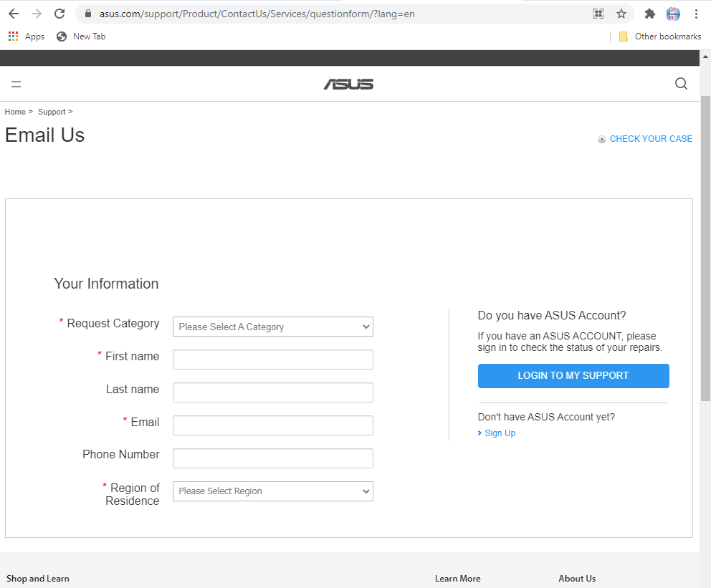This screenshot has height=588, width=711.
Task: Click into the Email input field
Action: 272,425
